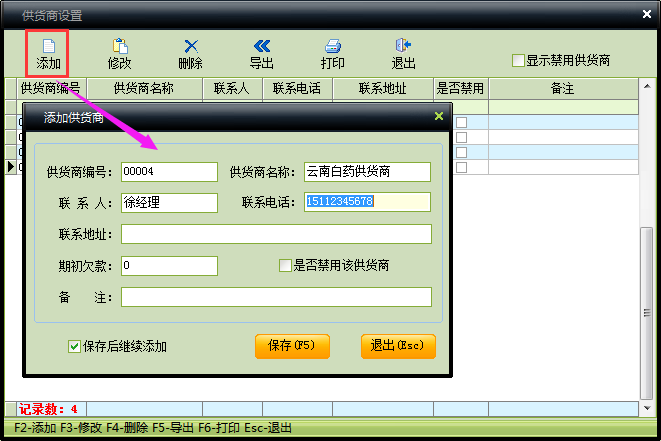Screen dimensions: 661x441
Task: Tick fourth row 是否禁用 checkbox in table
Action: pos(462,167)
